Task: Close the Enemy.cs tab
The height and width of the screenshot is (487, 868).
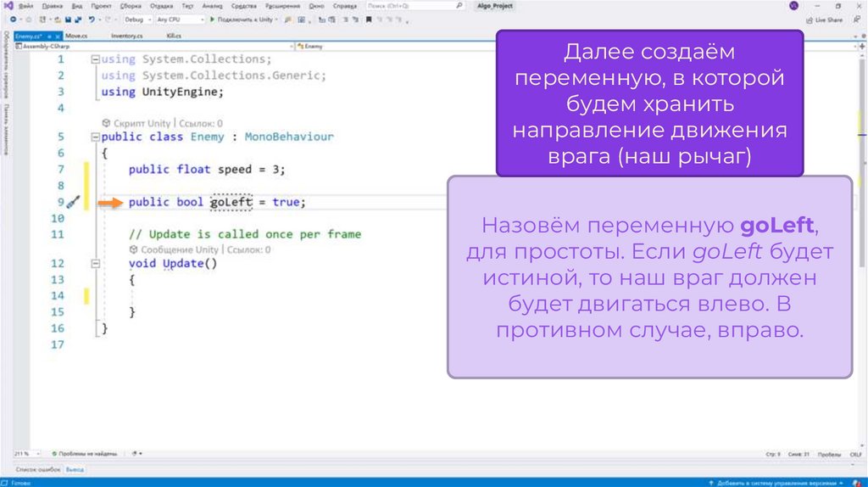Action: point(57,36)
